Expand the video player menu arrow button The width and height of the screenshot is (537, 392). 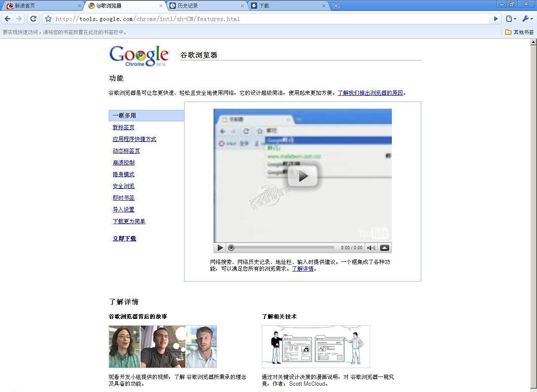(385, 248)
